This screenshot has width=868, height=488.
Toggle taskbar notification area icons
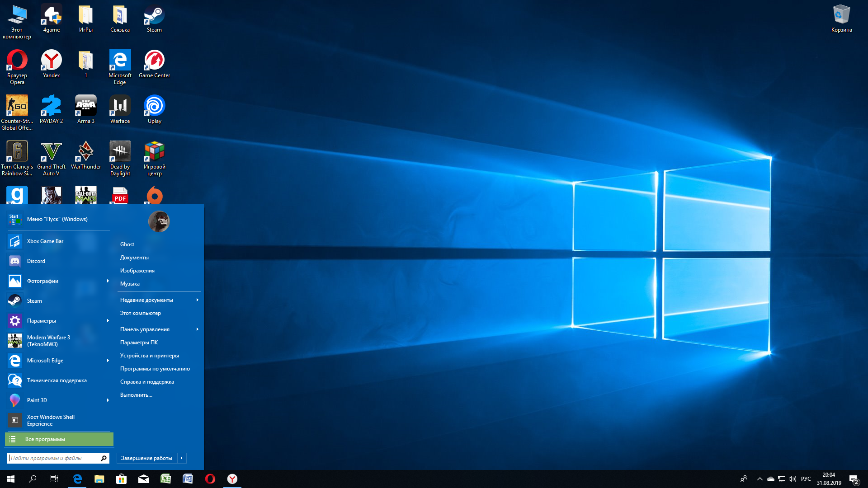[x=759, y=479]
